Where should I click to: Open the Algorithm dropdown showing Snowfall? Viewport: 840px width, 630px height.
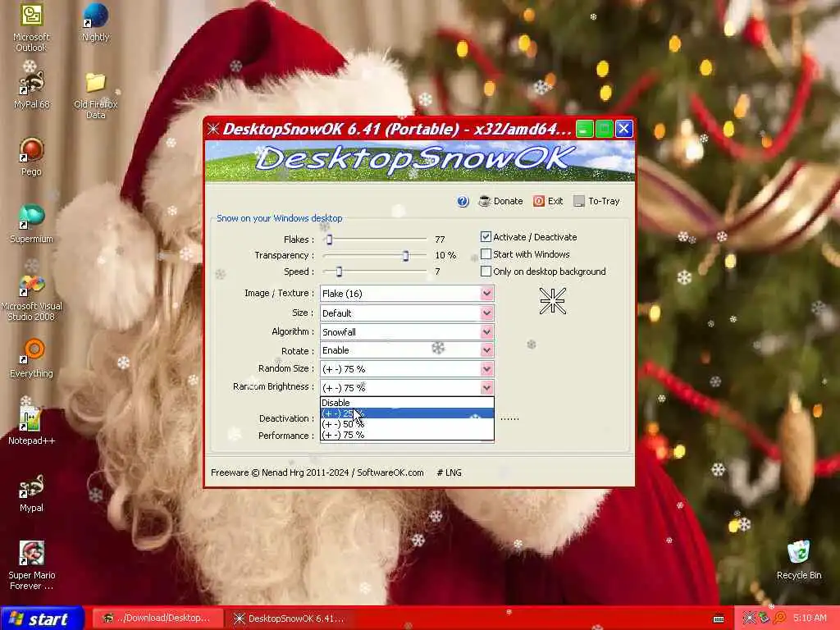pyautogui.click(x=407, y=331)
